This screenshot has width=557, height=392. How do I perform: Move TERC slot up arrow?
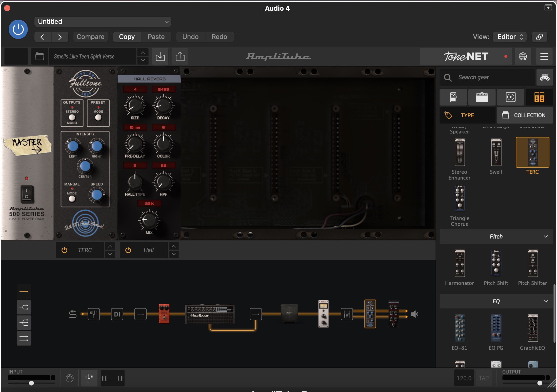(x=110, y=246)
